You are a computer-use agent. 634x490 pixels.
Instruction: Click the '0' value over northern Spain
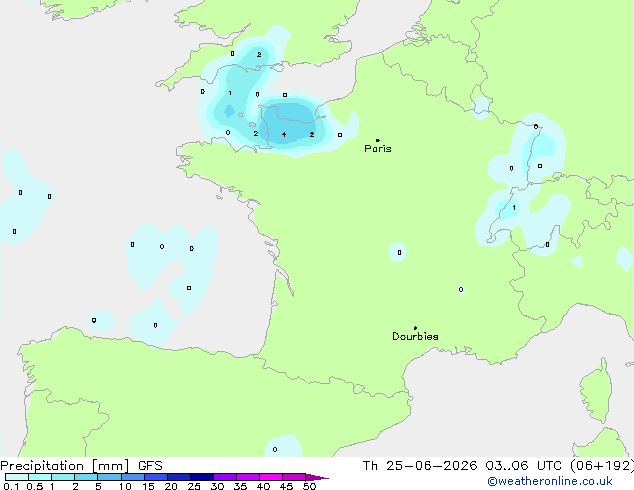coord(275,450)
